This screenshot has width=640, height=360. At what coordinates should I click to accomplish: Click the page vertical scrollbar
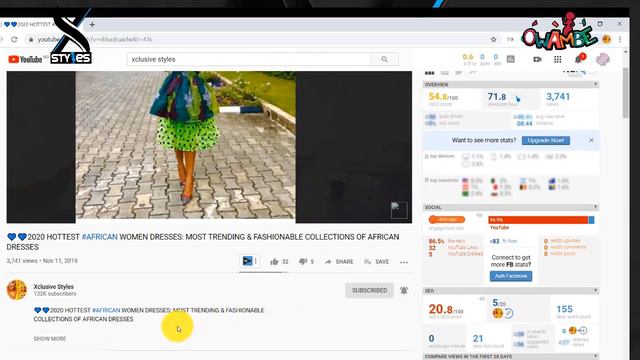[x=625, y=93]
